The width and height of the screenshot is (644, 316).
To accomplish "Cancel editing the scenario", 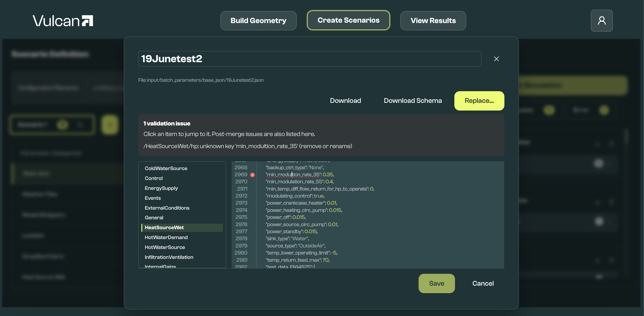I will 482,283.
